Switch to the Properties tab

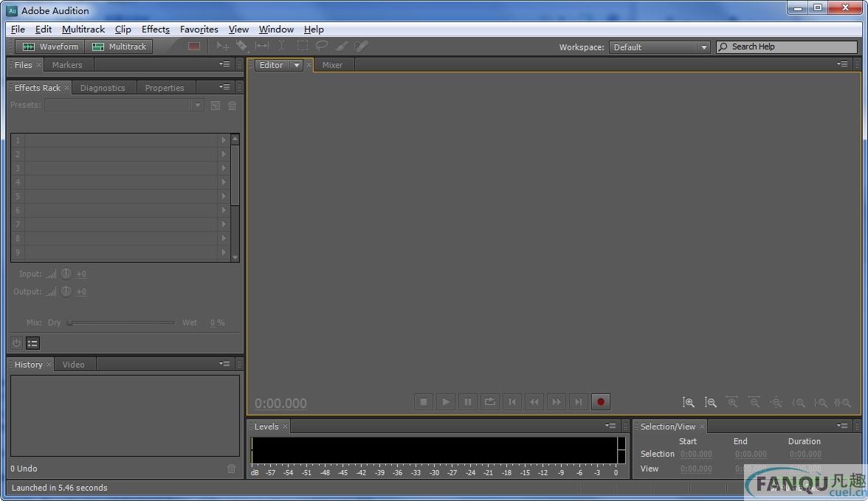point(165,88)
